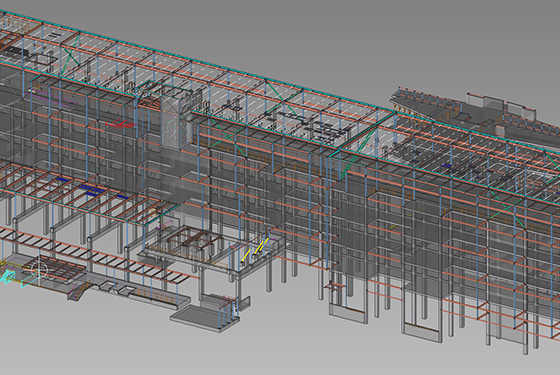The height and width of the screenshot is (375, 560).
Task: Click the white crosshair circle marker
Action: (39, 270)
